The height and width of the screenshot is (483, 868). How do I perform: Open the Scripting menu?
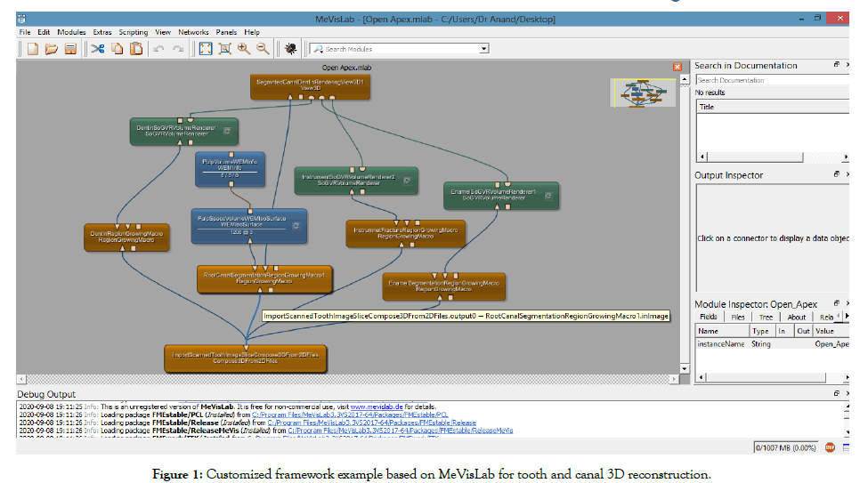[x=134, y=32]
